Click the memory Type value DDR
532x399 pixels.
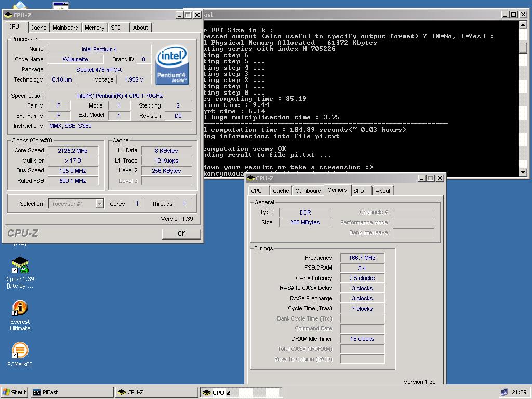[305, 212]
